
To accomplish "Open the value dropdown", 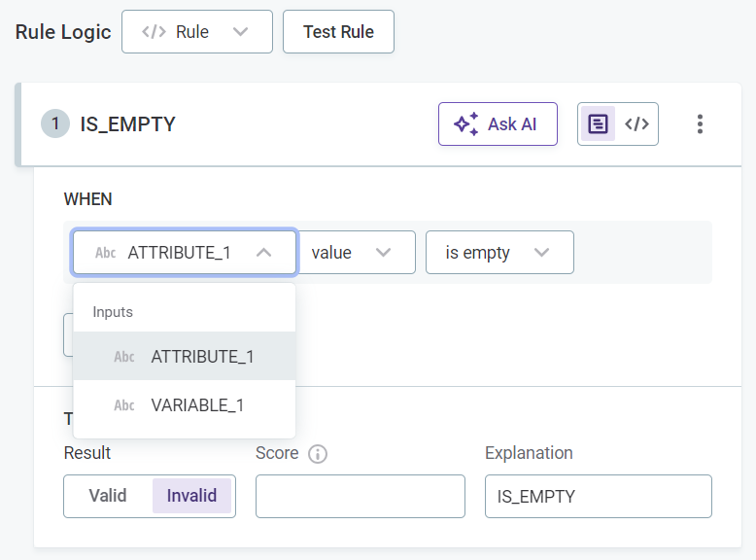I will coord(356,253).
